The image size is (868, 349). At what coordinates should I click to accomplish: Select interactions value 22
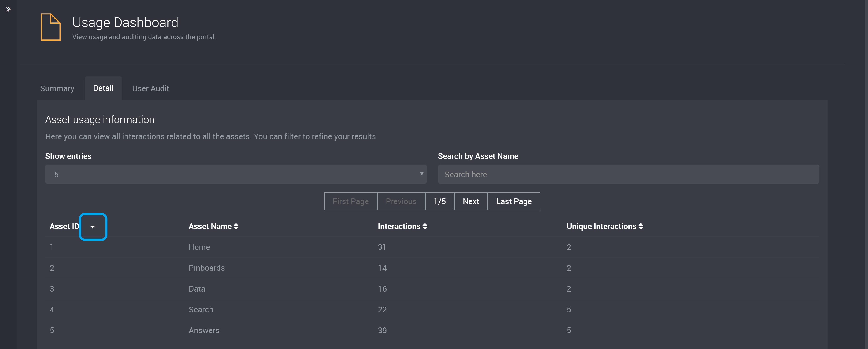[382, 310]
